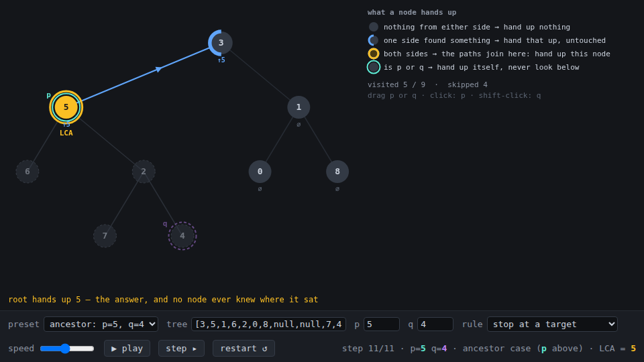
Task: Click leaf node 8
Action: pyautogui.click(x=337, y=172)
